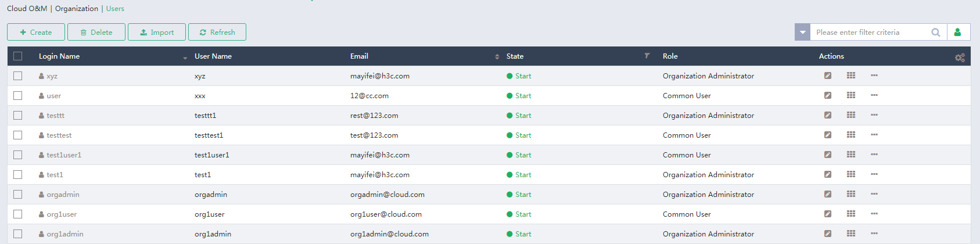
Task: Sort by the Email column arrows
Action: click(x=497, y=56)
